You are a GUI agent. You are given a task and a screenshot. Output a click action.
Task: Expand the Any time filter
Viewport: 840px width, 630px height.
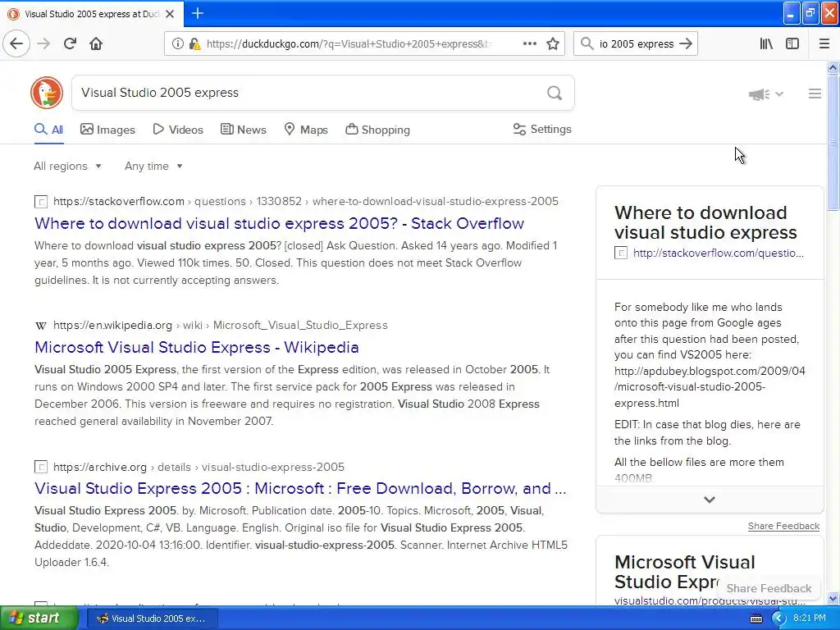pos(153,166)
